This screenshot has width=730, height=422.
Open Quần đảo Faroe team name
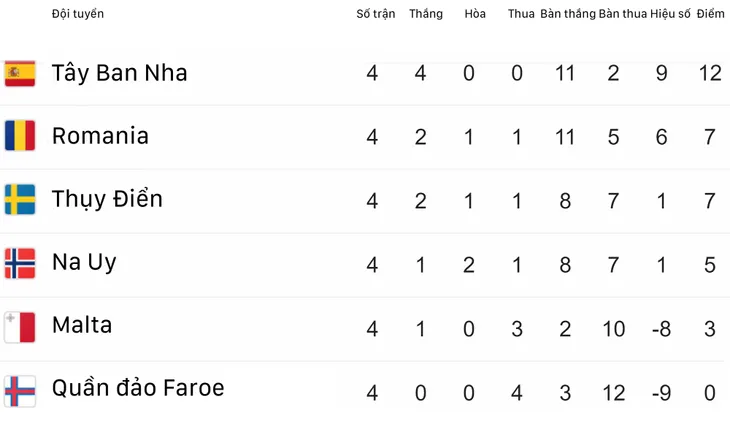click(x=138, y=388)
